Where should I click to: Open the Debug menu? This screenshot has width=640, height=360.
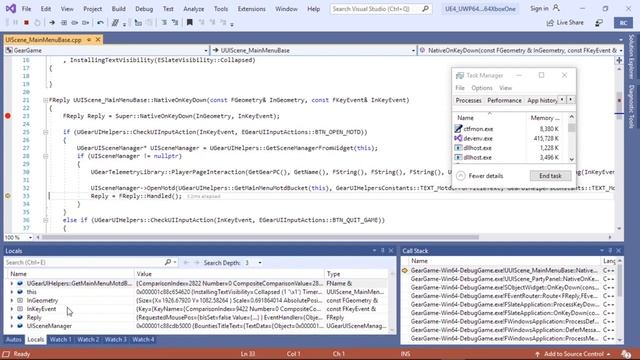click(144, 9)
